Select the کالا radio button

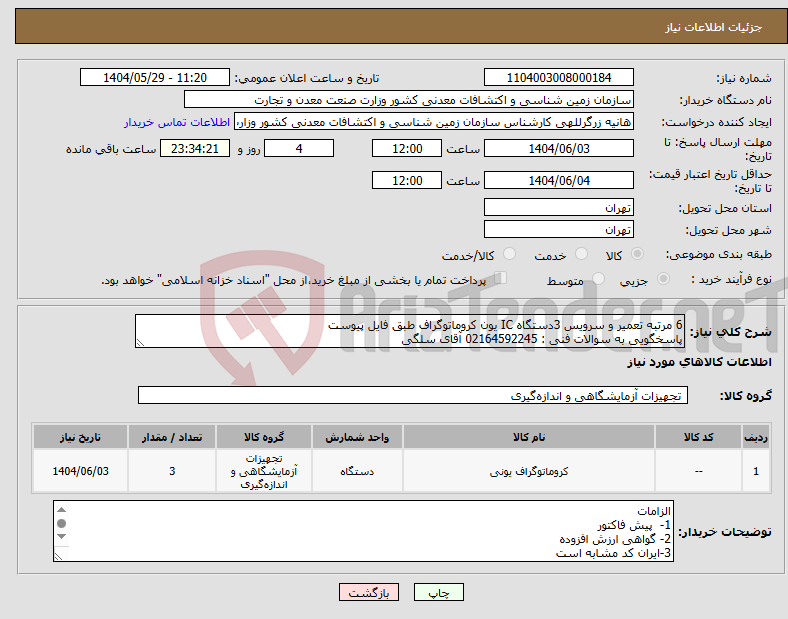(x=637, y=254)
